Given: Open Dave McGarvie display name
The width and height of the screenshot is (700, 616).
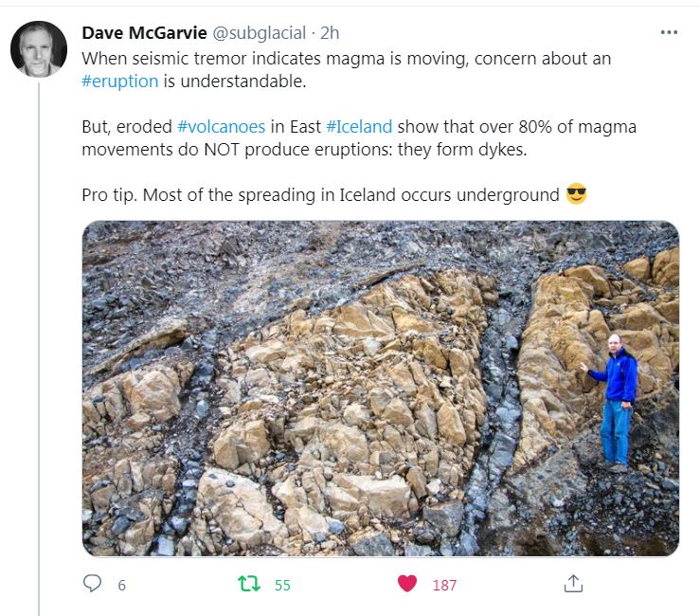Looking at the screenshot, I should (144, 32).
